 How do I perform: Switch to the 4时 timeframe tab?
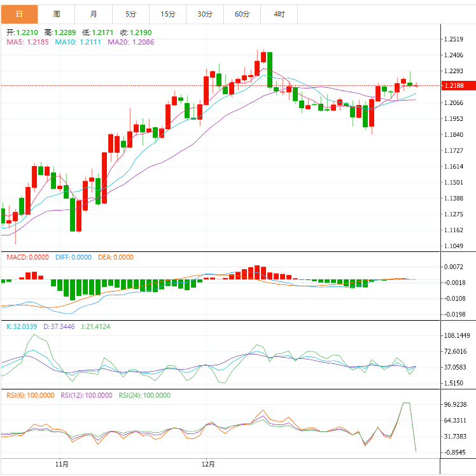point(279,14)
